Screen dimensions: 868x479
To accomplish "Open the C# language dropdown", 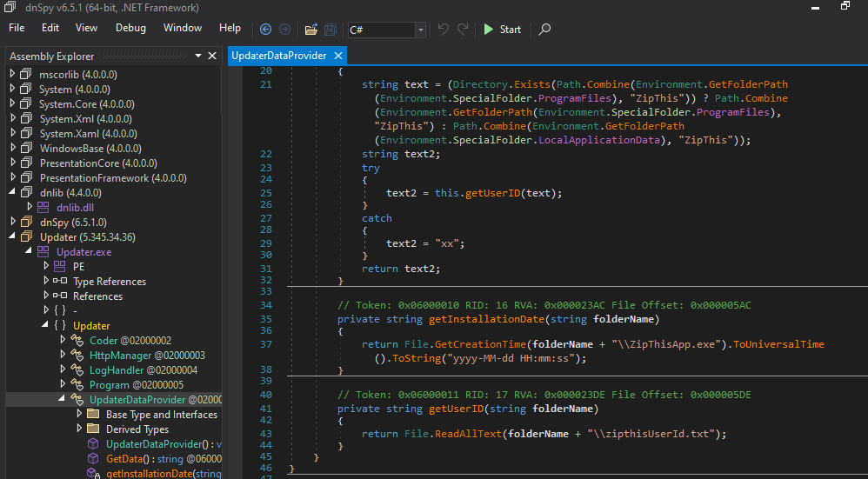I will 421,30.
